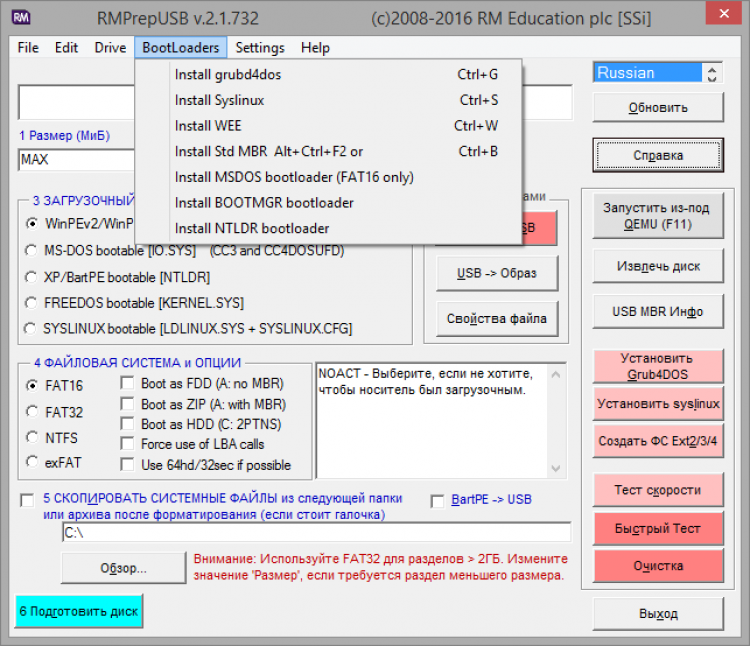Select Install Std MBR menu item
750x646 pixels.
[329, 152]
